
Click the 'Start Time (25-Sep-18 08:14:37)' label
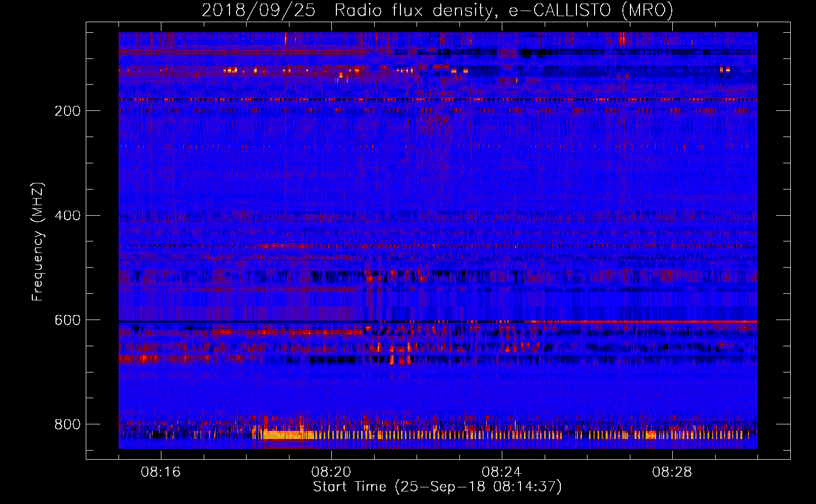437,487
